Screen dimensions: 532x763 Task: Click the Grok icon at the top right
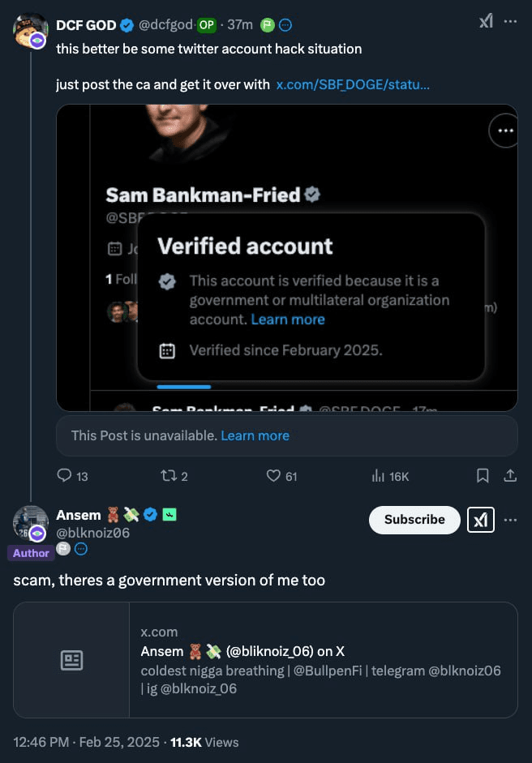point(486,21)
